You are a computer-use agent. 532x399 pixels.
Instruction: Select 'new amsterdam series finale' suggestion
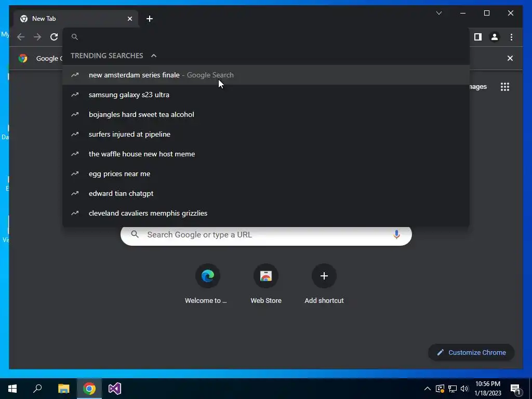point(266,75)
